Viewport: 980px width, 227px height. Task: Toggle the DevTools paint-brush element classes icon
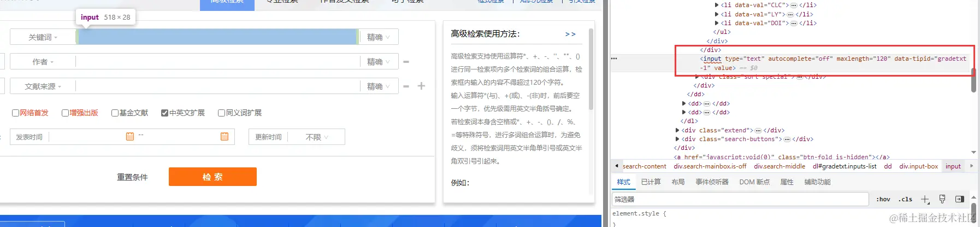click(942, 199)
